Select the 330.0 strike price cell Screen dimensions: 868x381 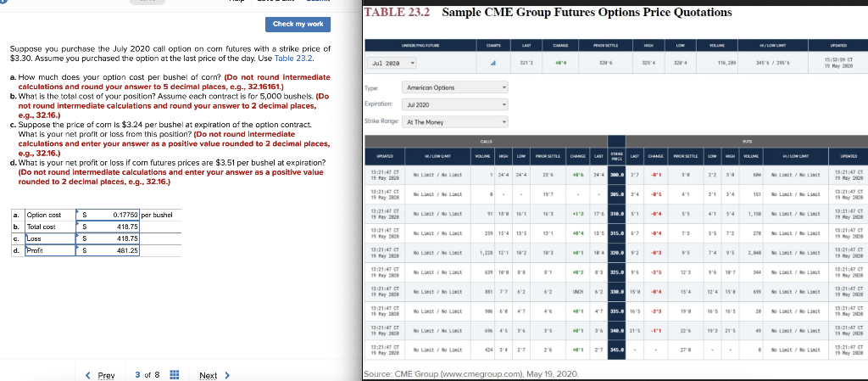click(617, 291)
